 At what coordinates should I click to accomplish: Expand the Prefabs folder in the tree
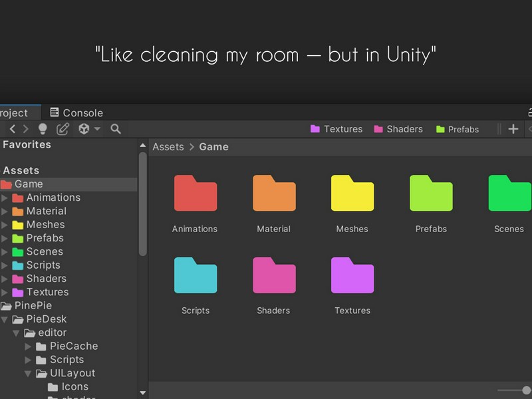click(5, 239)
